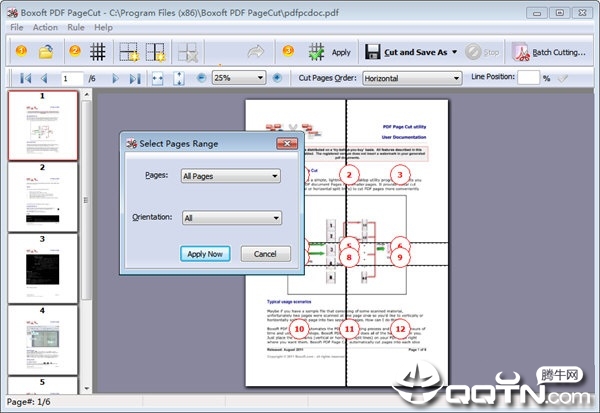Fit page to width
The height and width of the screenshot is (413, 600).
(158, 78)
